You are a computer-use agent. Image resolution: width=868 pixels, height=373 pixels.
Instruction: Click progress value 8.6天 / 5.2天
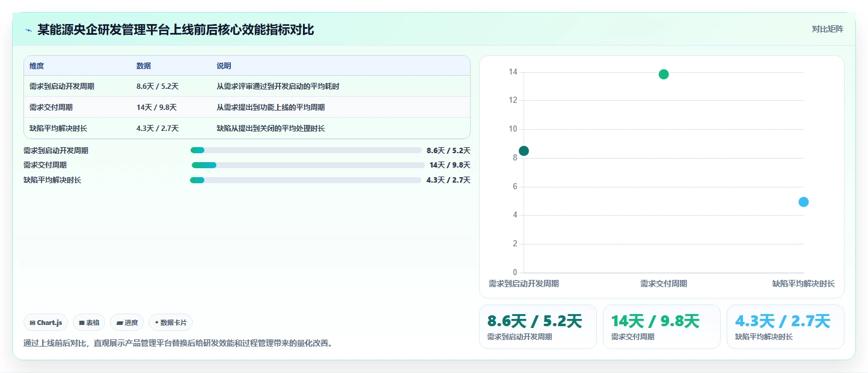pos(448,151)
